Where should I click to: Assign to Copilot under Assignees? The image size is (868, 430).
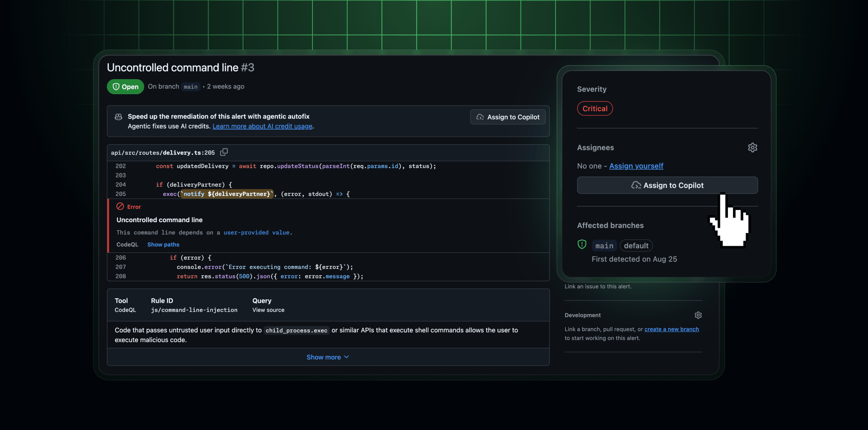coord(667,185)
